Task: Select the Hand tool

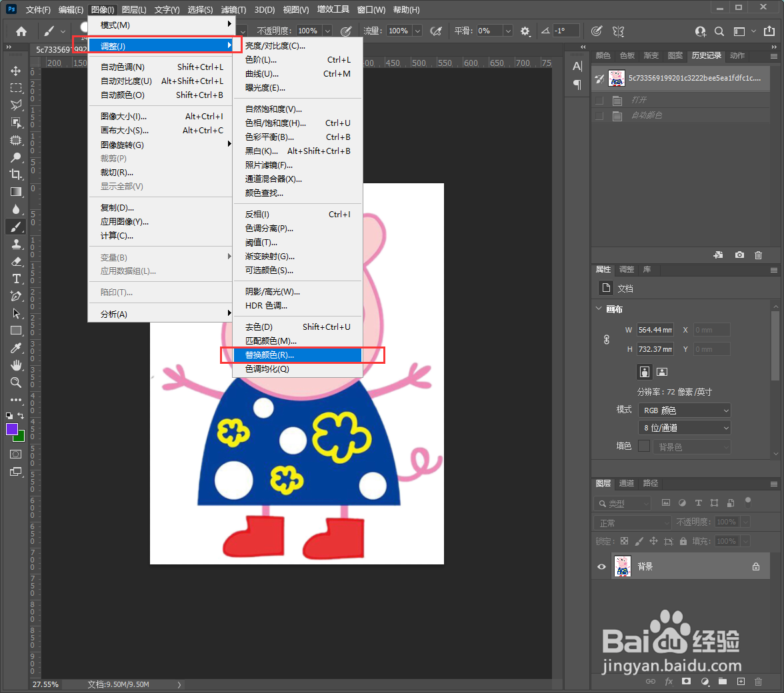Action: 16,365
